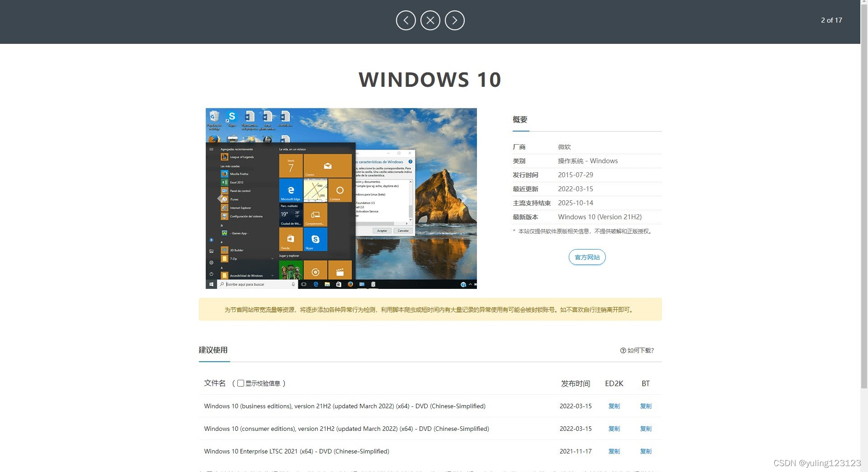This screenshot has height=472, width=868.
Task: Click the 发布时间 column header
Action: point(576,383)
